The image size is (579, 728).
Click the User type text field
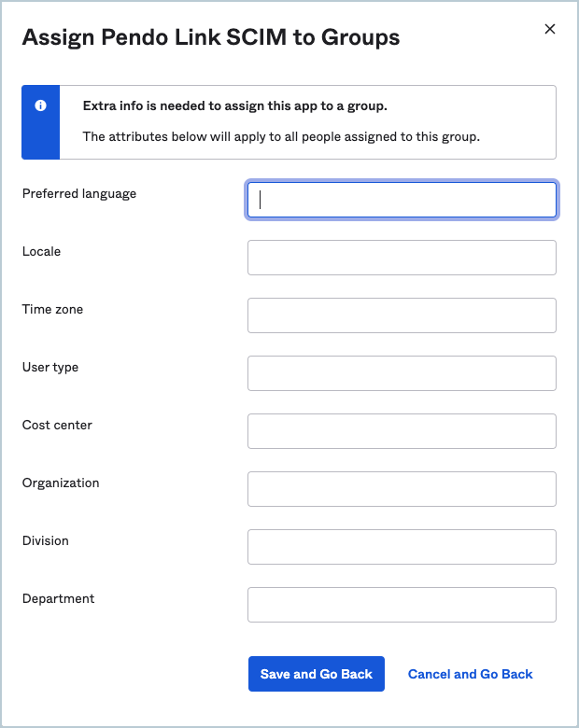(402, 373)
